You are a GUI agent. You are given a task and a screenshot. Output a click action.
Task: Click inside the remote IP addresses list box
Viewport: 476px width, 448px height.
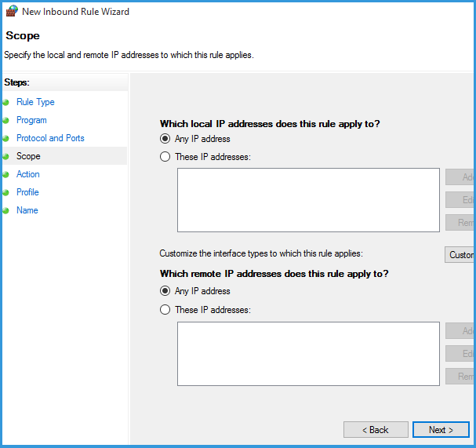308,354
